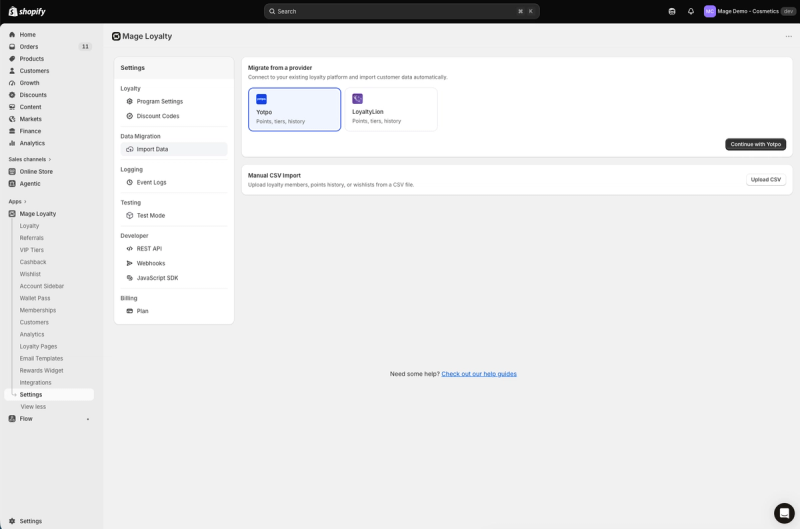The image size is (800, 529).
Task: Click the Webhooks icon
Action: [x=130, y=264]
